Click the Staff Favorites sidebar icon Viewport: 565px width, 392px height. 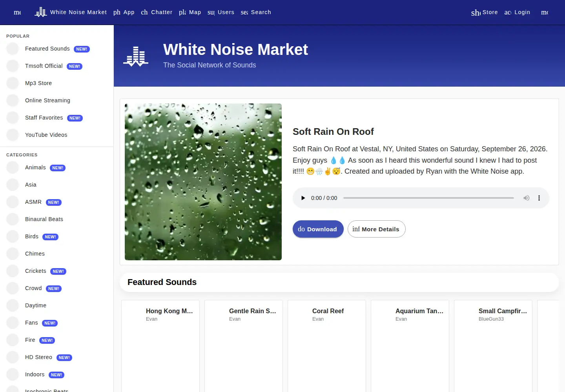point(13,118)
